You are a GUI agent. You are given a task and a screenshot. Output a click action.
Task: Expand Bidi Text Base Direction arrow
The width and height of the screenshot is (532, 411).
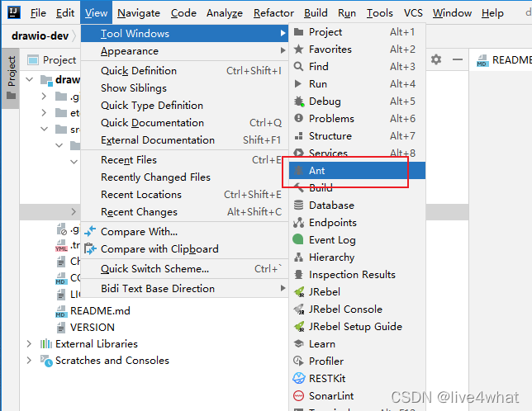pyautogui.click(x=283, y=288)
